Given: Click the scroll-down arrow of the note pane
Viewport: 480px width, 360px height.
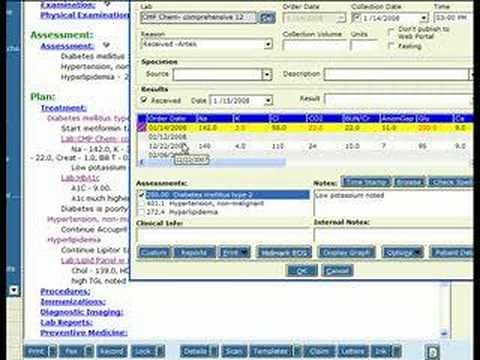Looking at the screenshot, I should 444,333.
